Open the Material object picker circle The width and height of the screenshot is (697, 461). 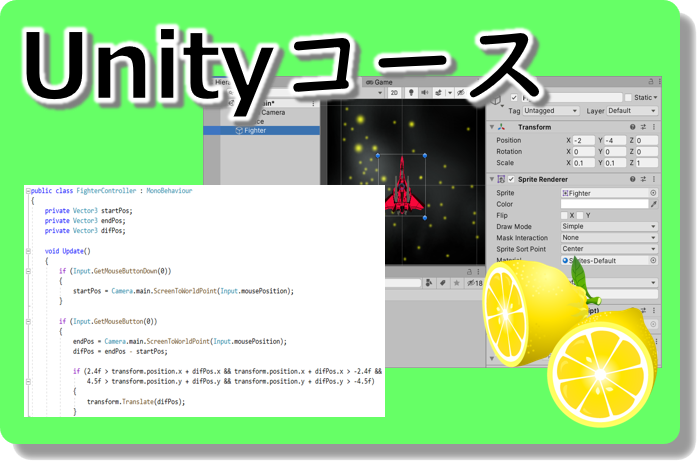click(x=653, y=261)
